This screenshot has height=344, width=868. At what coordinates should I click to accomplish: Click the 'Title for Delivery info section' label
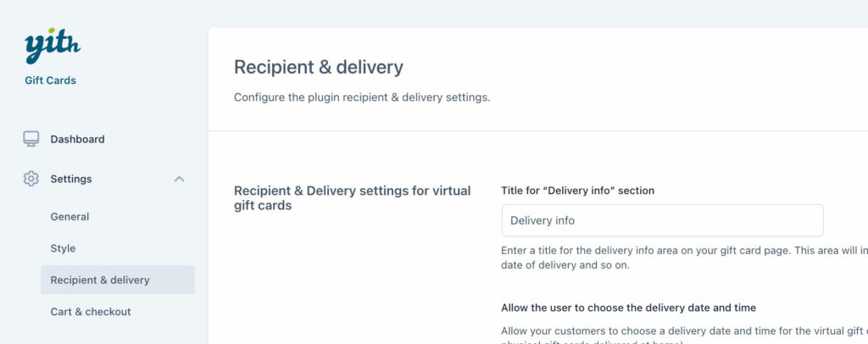pyautogui.click(x=578, y=191)
